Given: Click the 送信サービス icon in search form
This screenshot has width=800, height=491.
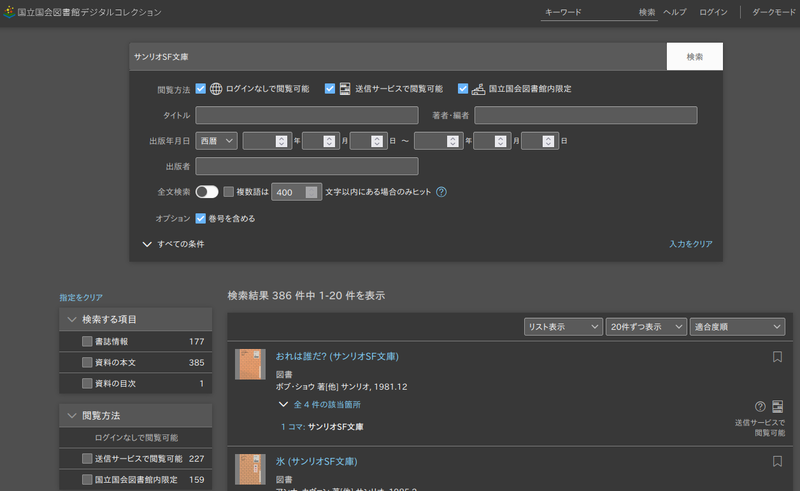Looking at the screenshot, I should [345, 88].
